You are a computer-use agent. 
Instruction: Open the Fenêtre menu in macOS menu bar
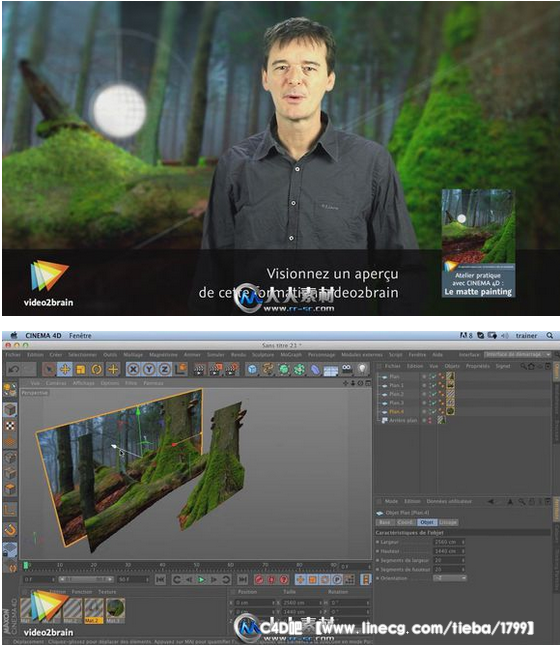(80, 336)
